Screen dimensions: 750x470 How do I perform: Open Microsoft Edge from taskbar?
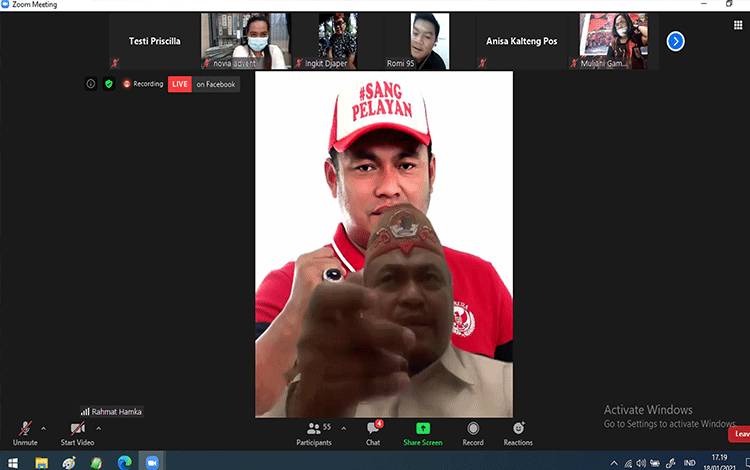(x=125, y=463)
